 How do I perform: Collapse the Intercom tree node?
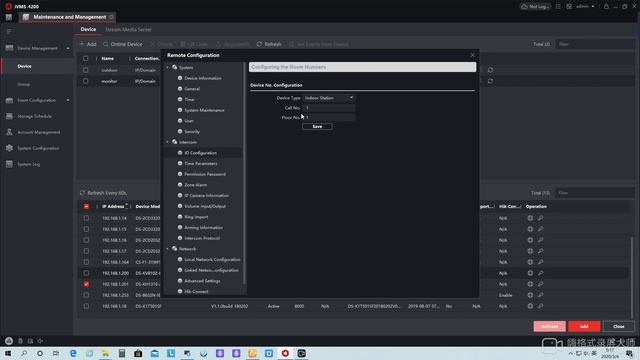(167, 142)
